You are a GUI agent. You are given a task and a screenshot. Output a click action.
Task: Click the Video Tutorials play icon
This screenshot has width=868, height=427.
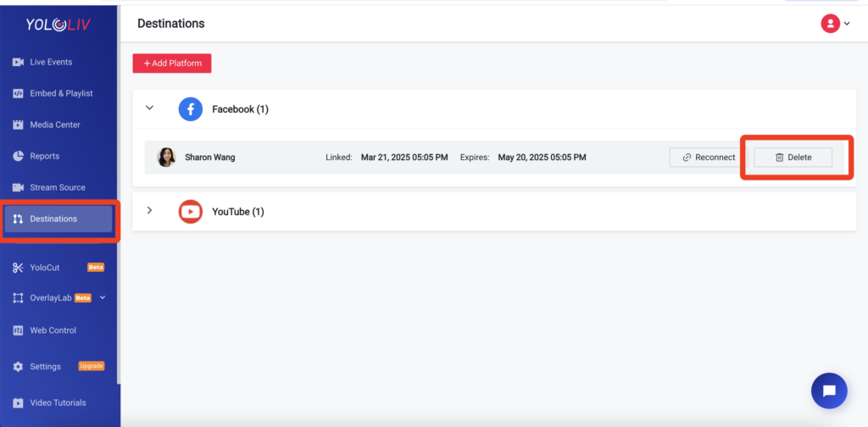tap(18, 402)
